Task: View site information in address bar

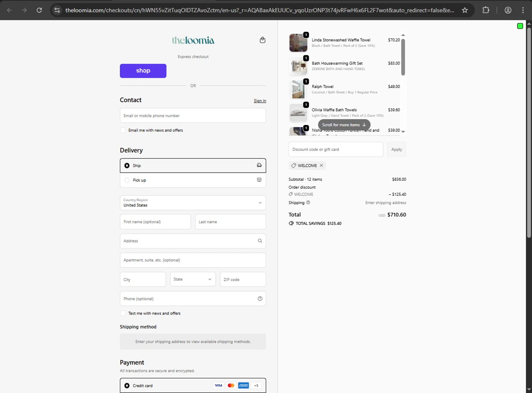Action: click(57, 10)
